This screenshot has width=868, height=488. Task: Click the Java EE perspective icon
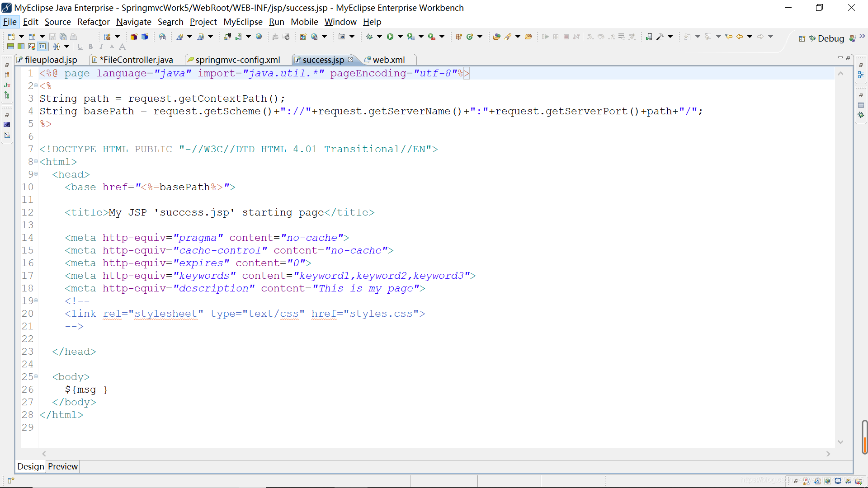click(x=853, y=38)
